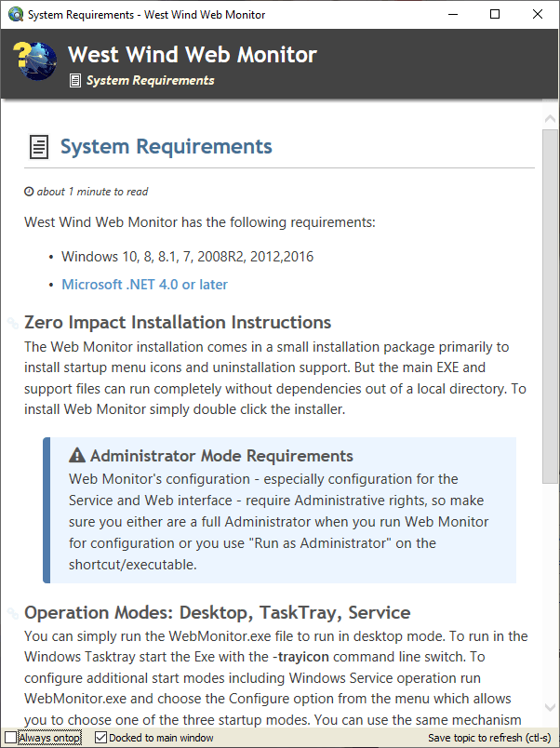Click warning triangle icon in Administrator Mode box
The image size is (560, 748).
(77, 456)
